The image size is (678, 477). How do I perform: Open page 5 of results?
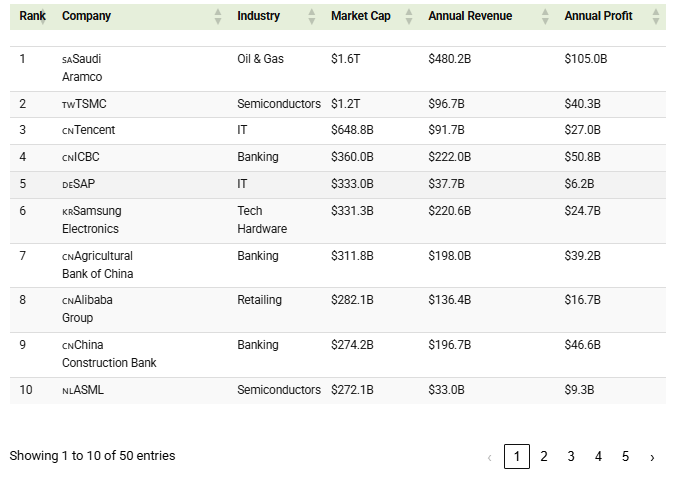pos(625,456)
